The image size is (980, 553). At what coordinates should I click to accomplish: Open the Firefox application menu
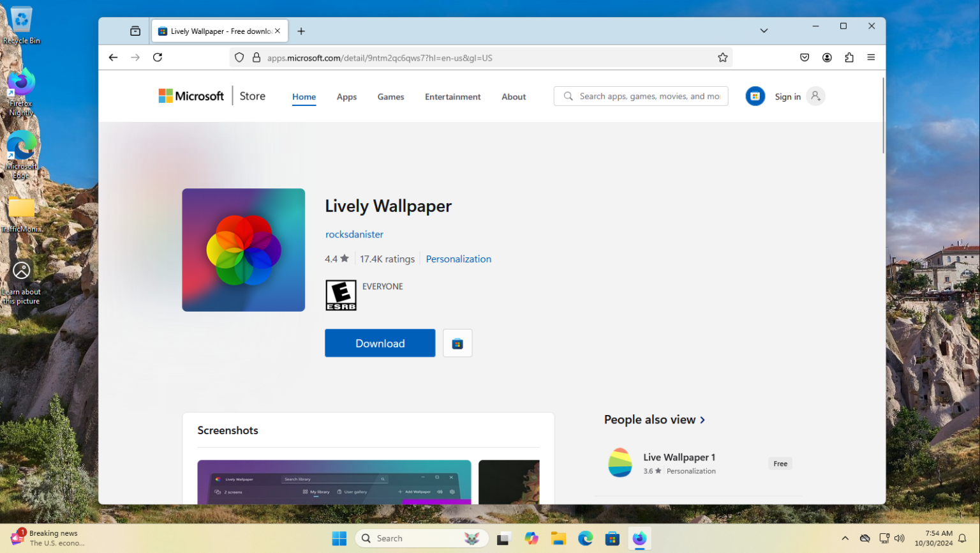point(872,57)
